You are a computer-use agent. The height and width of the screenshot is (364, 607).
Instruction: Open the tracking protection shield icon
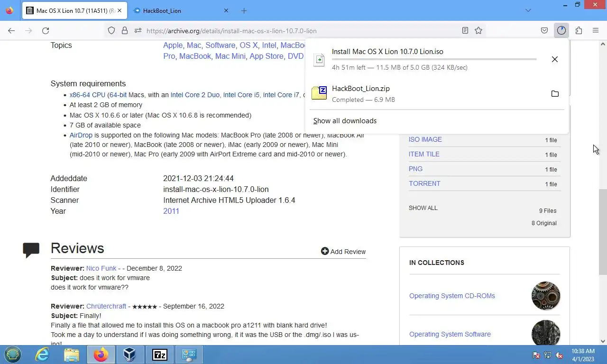[x=111, y=30]
